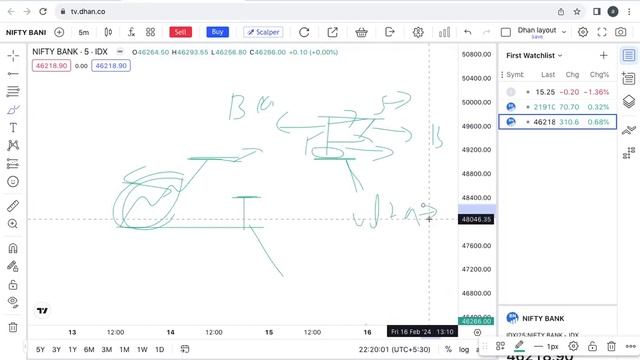
Task: Select the trend line drawing tool
Action: click(13, 74)
